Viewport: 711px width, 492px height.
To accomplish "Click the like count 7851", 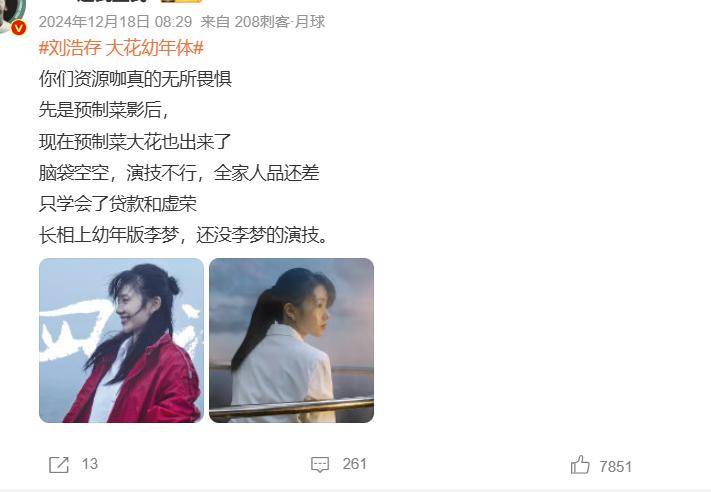I will (x=615, y=466).
